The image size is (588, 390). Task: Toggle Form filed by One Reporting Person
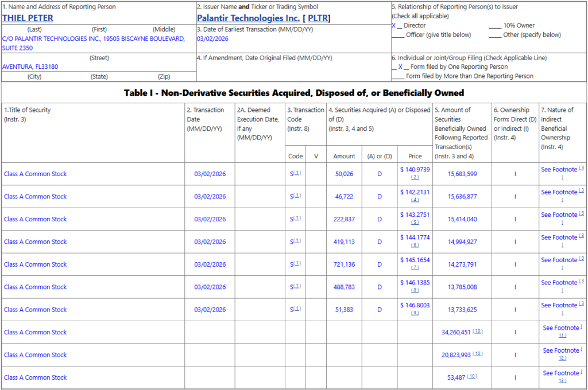tap(400, 67)
